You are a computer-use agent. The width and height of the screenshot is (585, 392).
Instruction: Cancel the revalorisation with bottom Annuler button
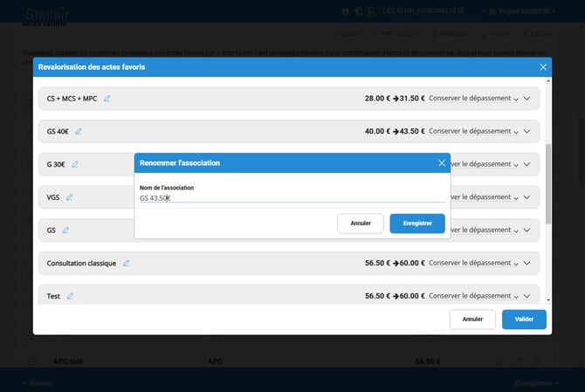[x=472, y=320]
